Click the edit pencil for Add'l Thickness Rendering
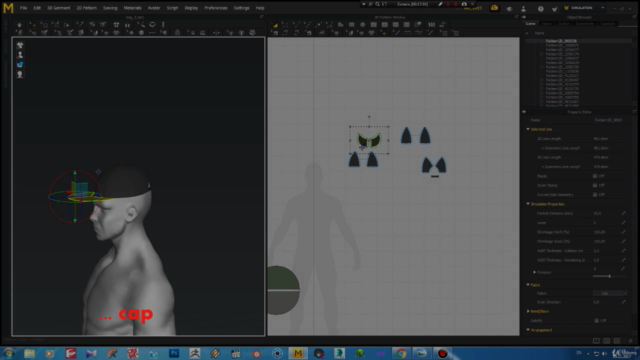Image resolution: width=640 pixels, height=360 pixels. (623, 260)
